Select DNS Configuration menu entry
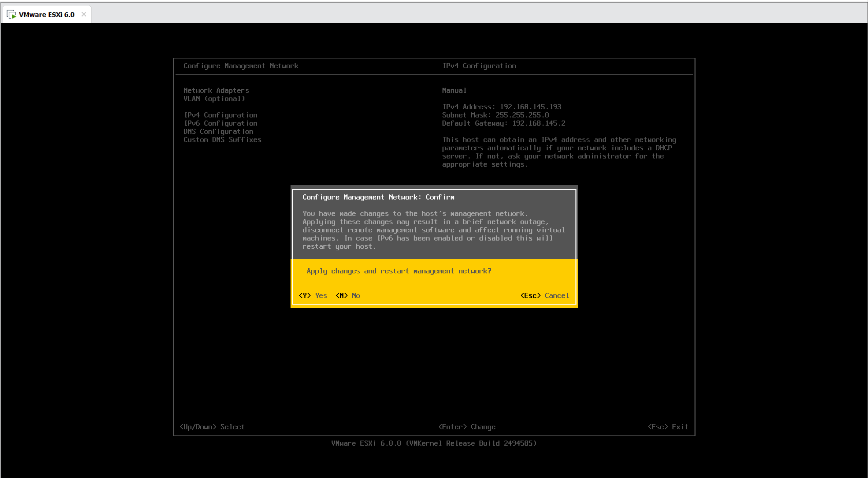Image resolution: width=868 pixels, height=478 pixels. 218,131
